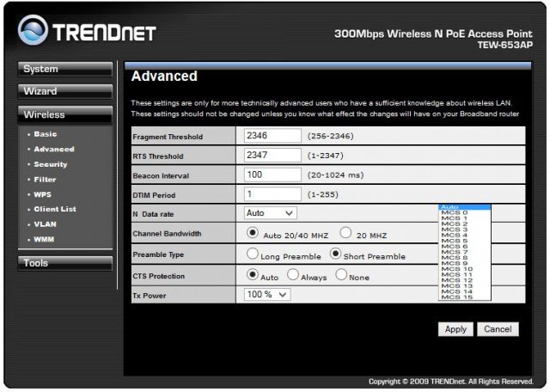
Task: Go to the Security wireless page
Action: (x=50, y=164)
